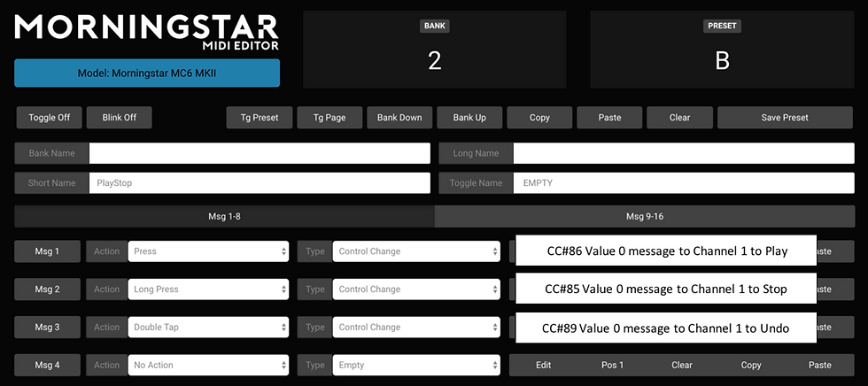Switch to the Msg 1-8 tab
Viewport: 868px width, 386px height.
(x=224, y=216)
